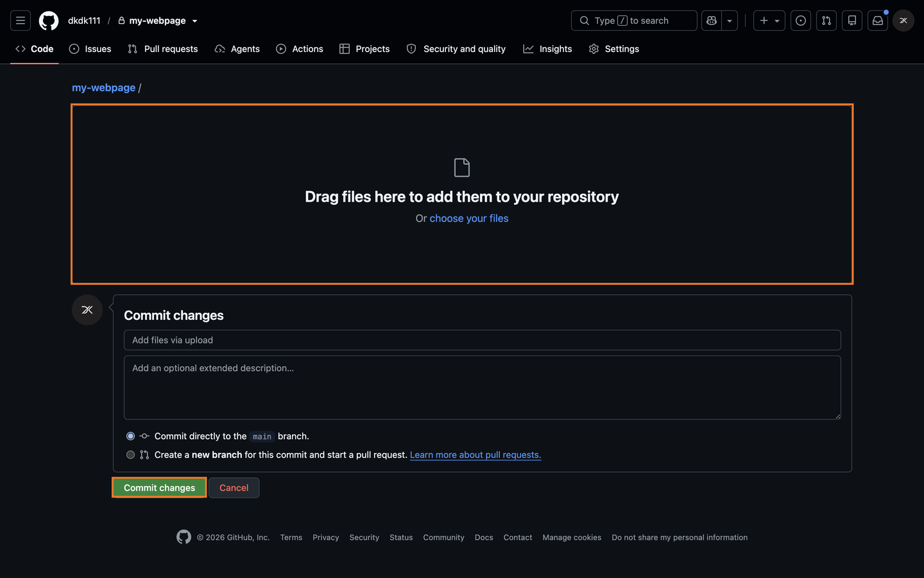Viewport: 924px width, 578px height.
Task: Expand the Copilot dropdown arrow
Action: (x=730, y=21)
